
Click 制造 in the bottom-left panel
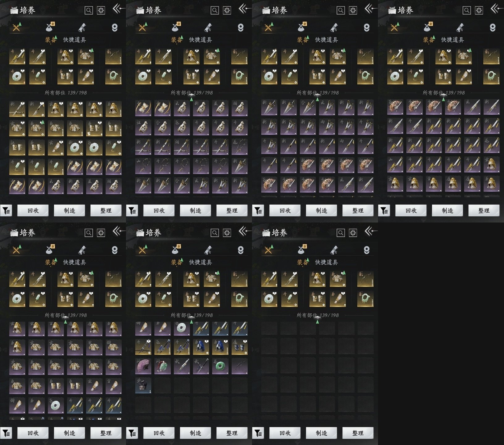(x=69, y=433)
